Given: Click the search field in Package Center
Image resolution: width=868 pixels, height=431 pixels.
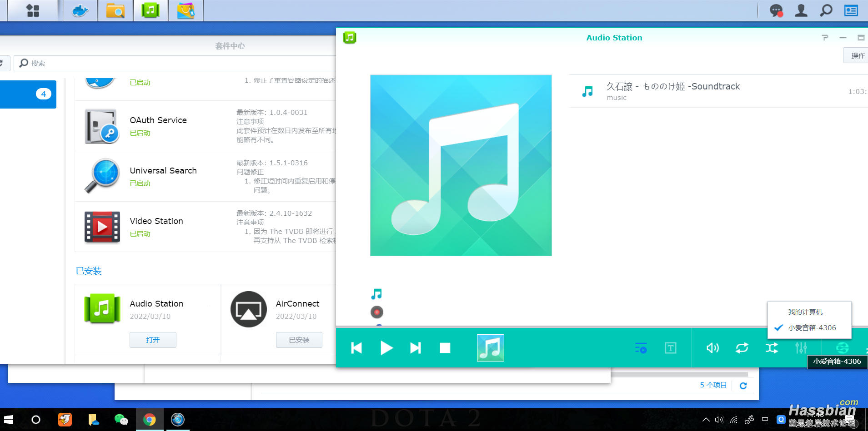Looking at the screenshot, I should [x=175, y=63].
